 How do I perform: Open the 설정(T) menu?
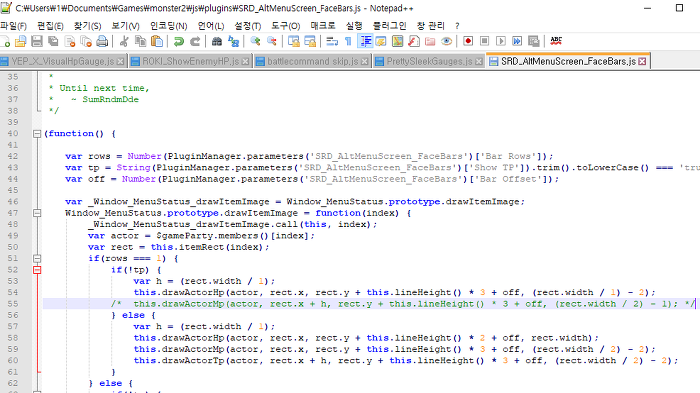click(x=248, y=26)
